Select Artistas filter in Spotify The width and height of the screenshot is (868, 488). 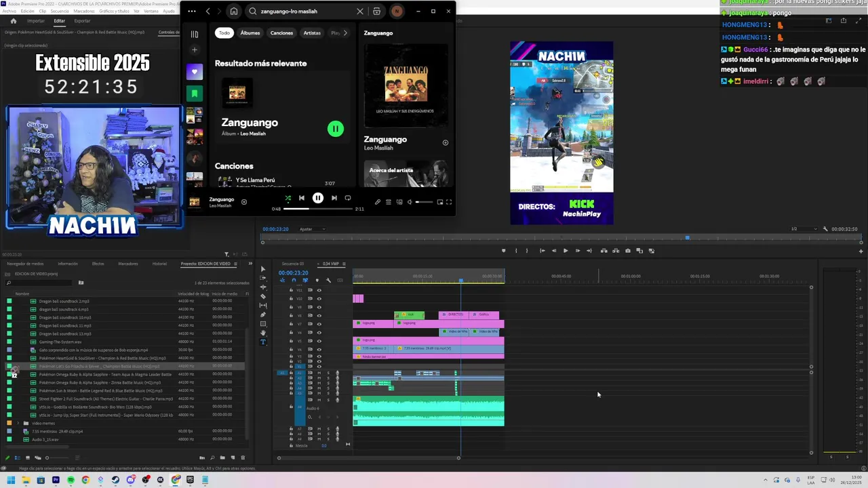[312, 33]
